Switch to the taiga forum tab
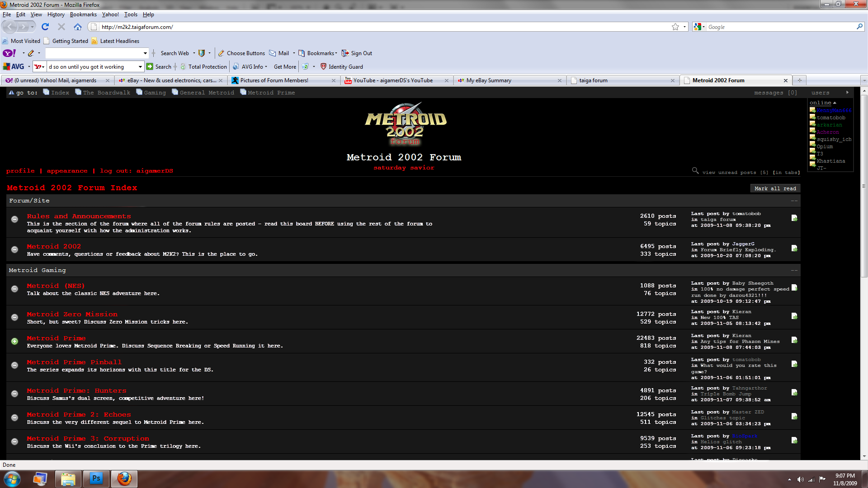Image resolution: width=868 pixels, height=488 pixels. click(x=623, y=80)
